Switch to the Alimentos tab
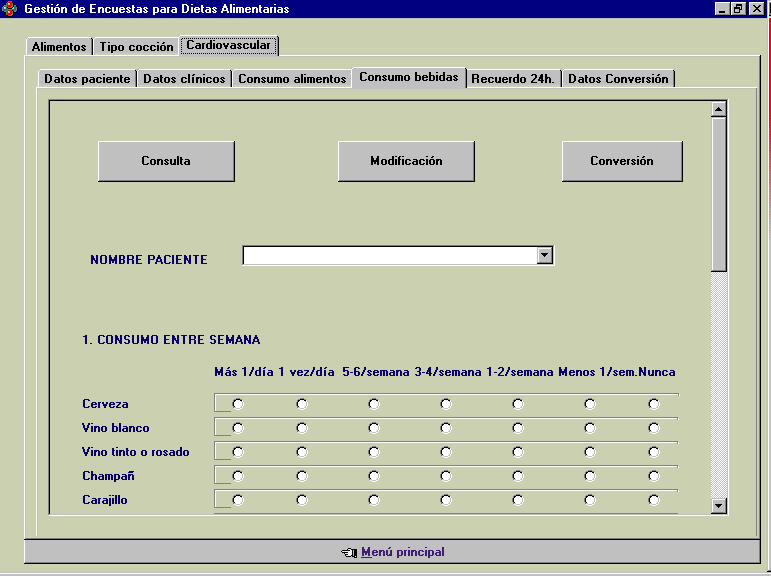The width and height of the screenshot is (771, 576). pos(58,47)
